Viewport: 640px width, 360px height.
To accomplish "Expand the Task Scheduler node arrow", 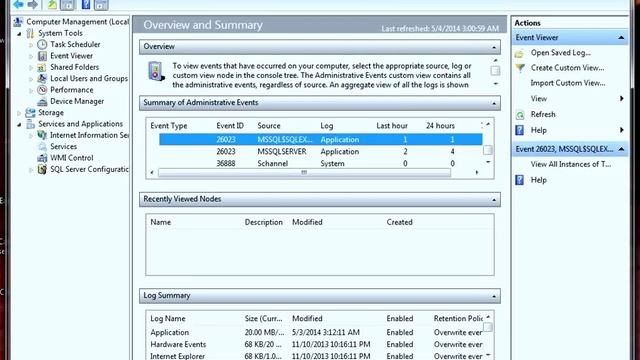I will 31,45.
